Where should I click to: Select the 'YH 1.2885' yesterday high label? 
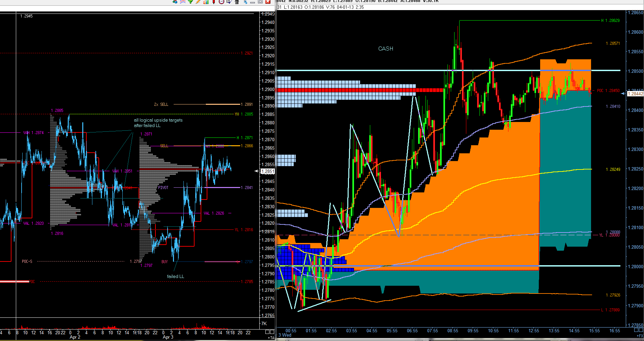pos(244,114)
